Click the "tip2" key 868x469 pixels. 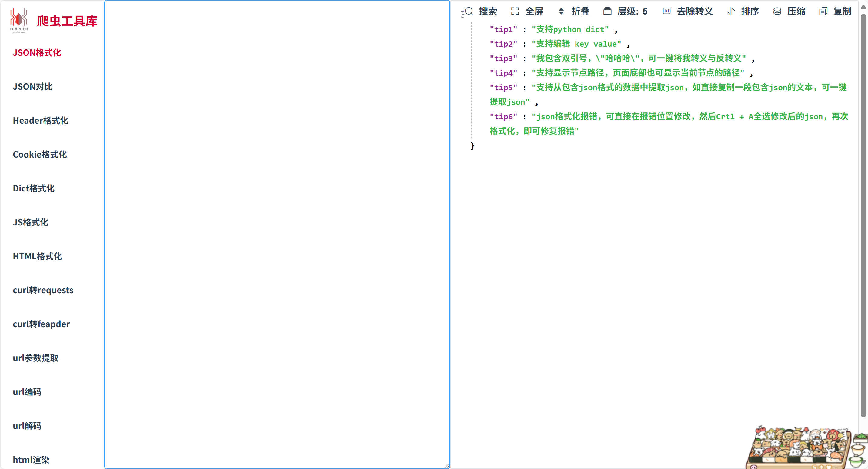503,44
